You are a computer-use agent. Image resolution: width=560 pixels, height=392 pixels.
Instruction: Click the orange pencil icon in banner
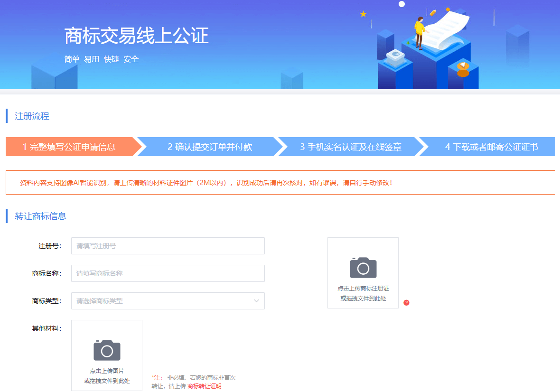[432, 12]
